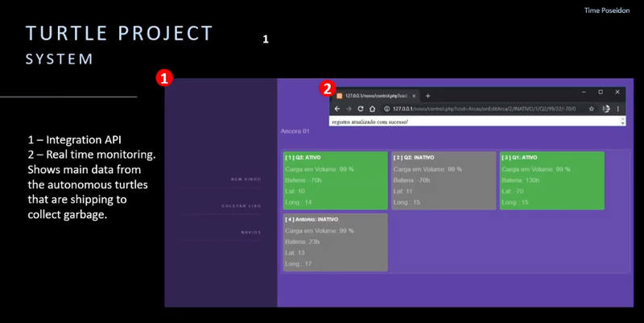Click the browser forward arrow
The width and height of the screenshot is (644, 323).
coord(349,109)
